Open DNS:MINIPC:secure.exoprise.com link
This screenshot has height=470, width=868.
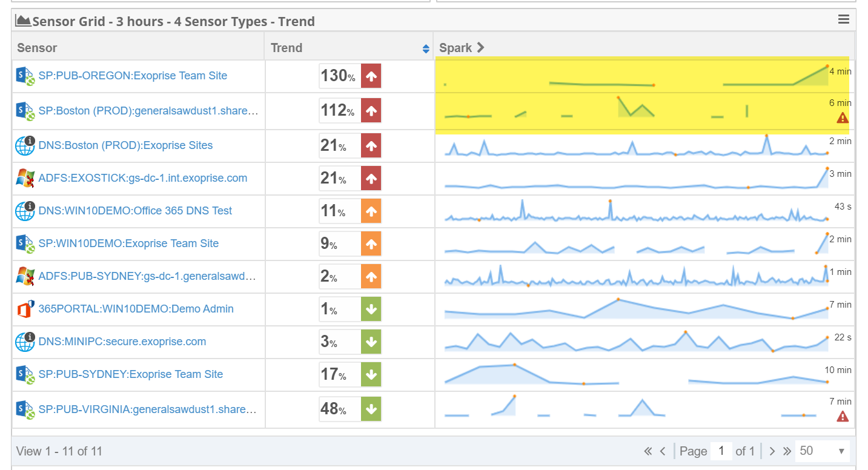[x=122, y=342]
